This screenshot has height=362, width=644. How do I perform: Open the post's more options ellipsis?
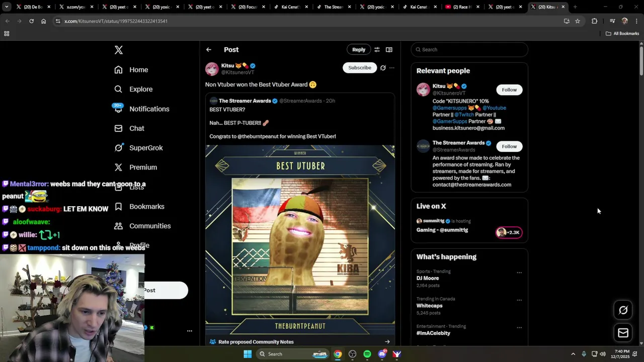click(392, 68)
